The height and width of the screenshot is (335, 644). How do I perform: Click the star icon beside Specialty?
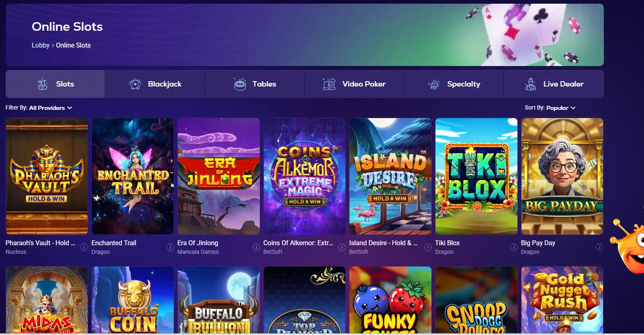point(434,84)
